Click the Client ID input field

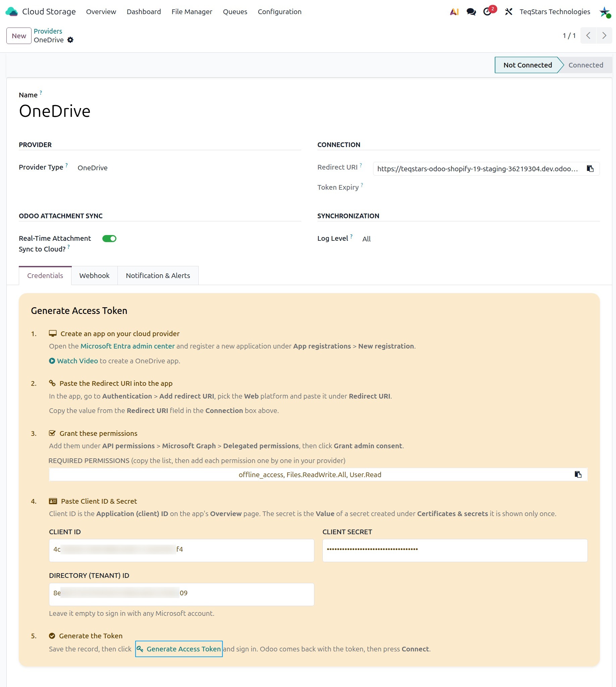[182, 550]
